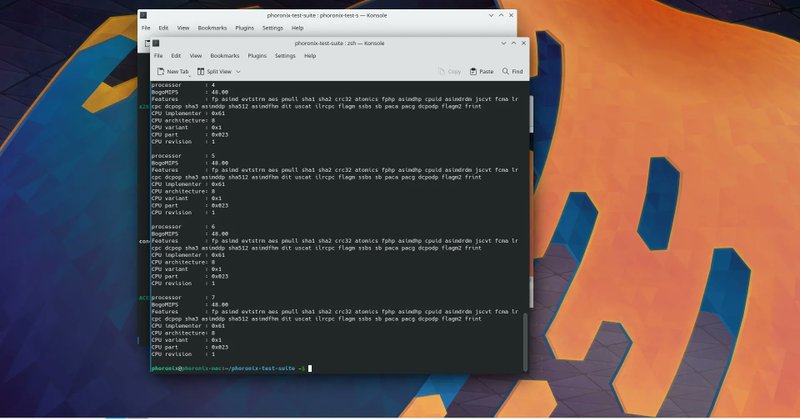Maximize the back phoronix-test-s Konsole window
This screenshot has height=419, width=800.
pos(501,15)
